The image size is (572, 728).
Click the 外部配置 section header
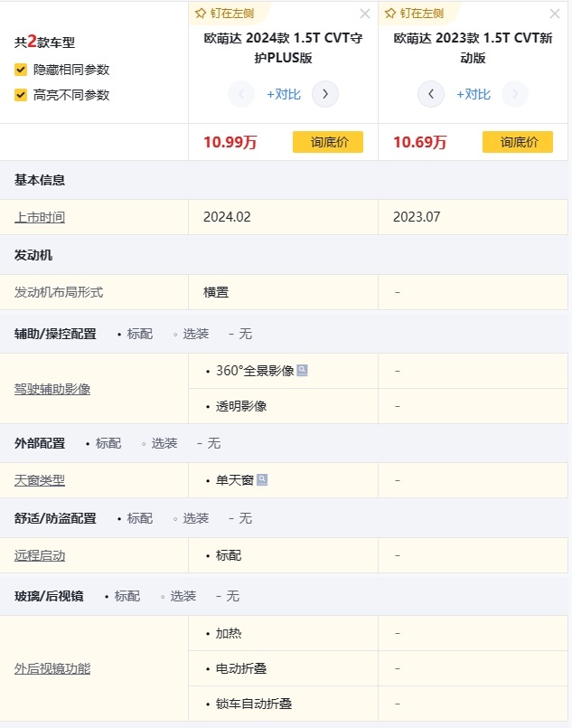(x=40, y=443)
